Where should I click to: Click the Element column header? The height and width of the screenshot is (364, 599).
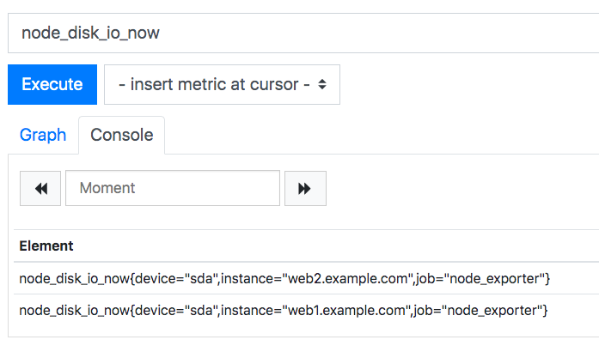(x=46, y=246)
